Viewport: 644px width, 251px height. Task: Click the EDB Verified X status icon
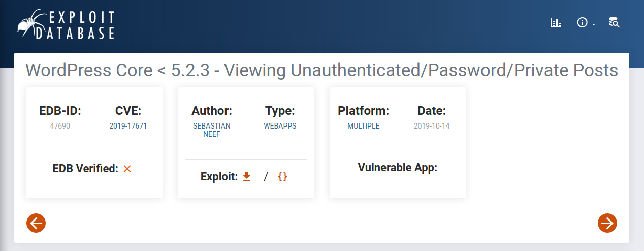[x=127, y=169]
